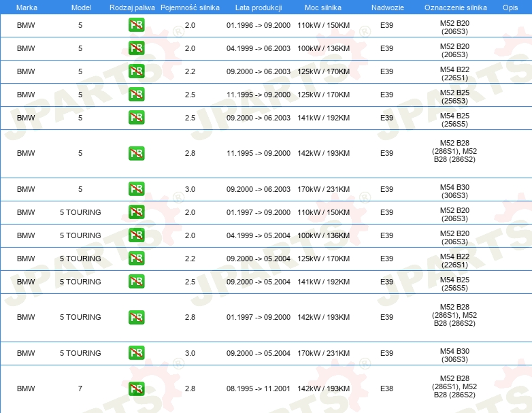
Task: Select the date cell 01.1996 -> 09.2000
Action: pos(259,25)
